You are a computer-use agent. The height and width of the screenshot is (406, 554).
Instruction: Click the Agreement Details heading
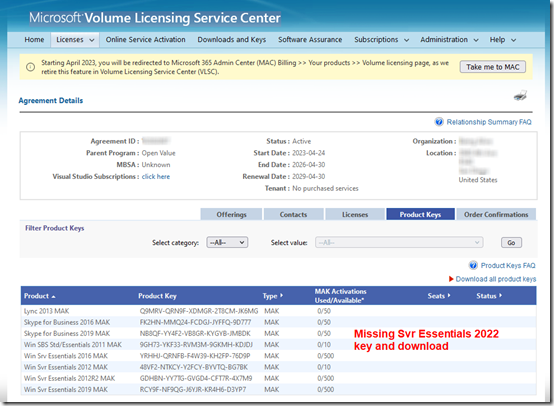click(x=51, y=101)
